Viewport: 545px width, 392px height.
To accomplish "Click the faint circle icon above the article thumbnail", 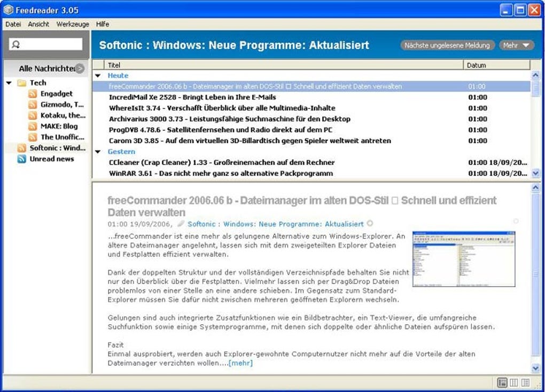I will click(x=516, y=221).
